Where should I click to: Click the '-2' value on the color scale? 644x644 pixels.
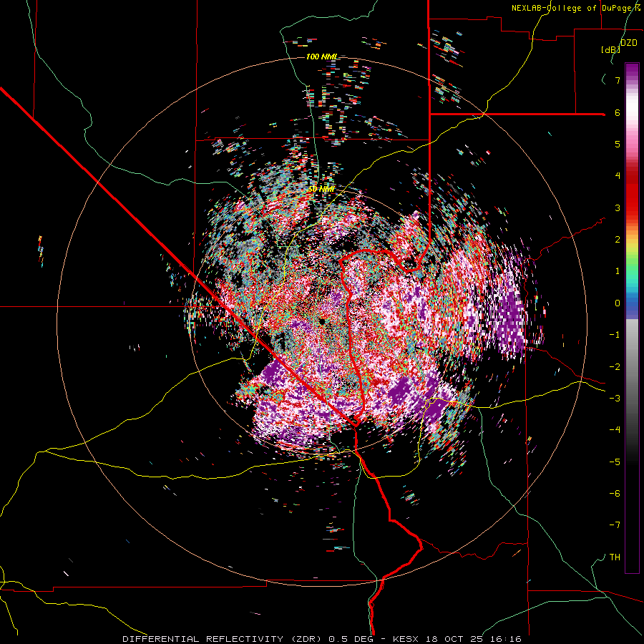coord(615,367)
